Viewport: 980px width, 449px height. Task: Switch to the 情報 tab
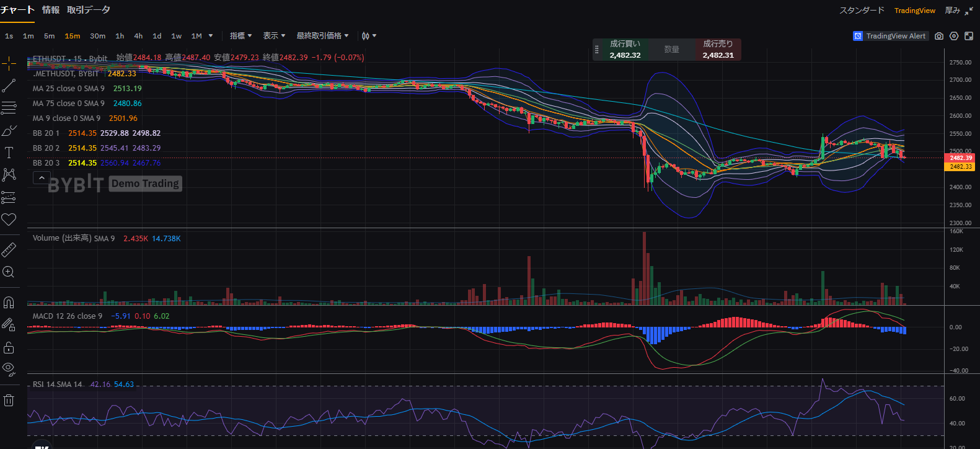coord(51,10)
